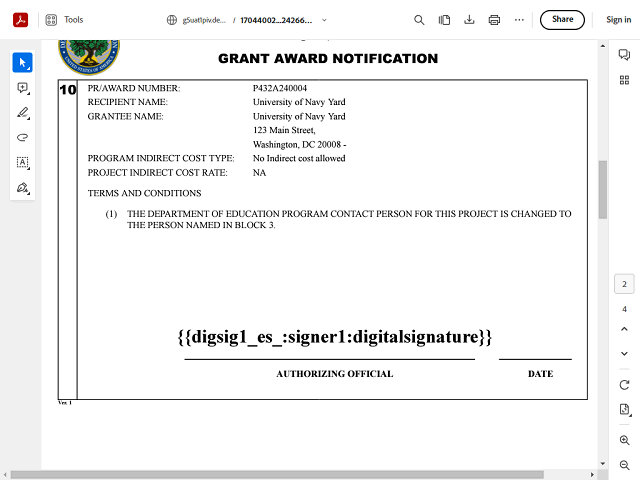Click the vertical scrollbar down arrow
The width and height of the screenshot is (640, 480).
point(603,463)
